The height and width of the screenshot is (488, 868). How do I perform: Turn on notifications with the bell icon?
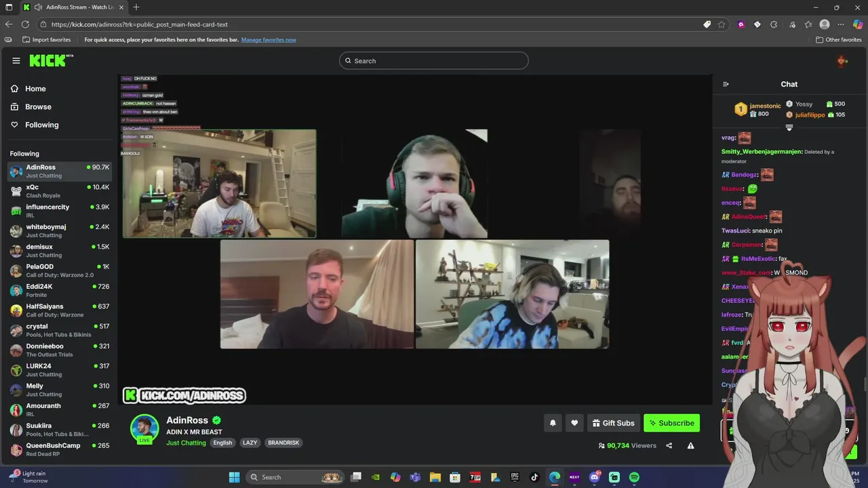click(553, 423)
